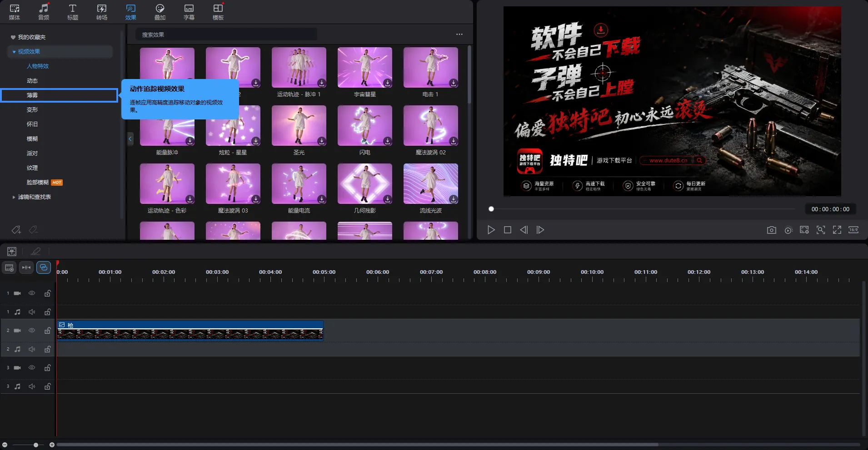868x450 pixels.
Task: Mute audio track 1 speaker icon
Action: point(32,312)
